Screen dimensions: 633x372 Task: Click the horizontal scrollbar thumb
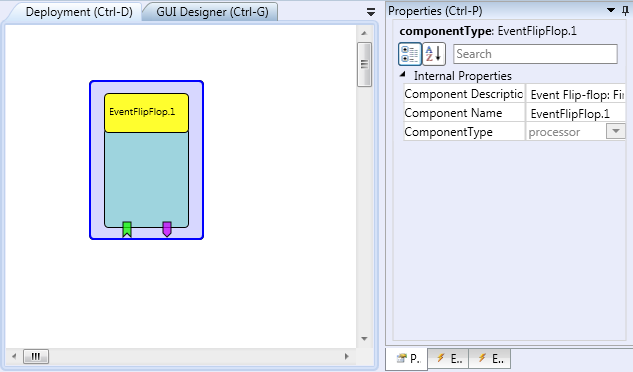36,356
